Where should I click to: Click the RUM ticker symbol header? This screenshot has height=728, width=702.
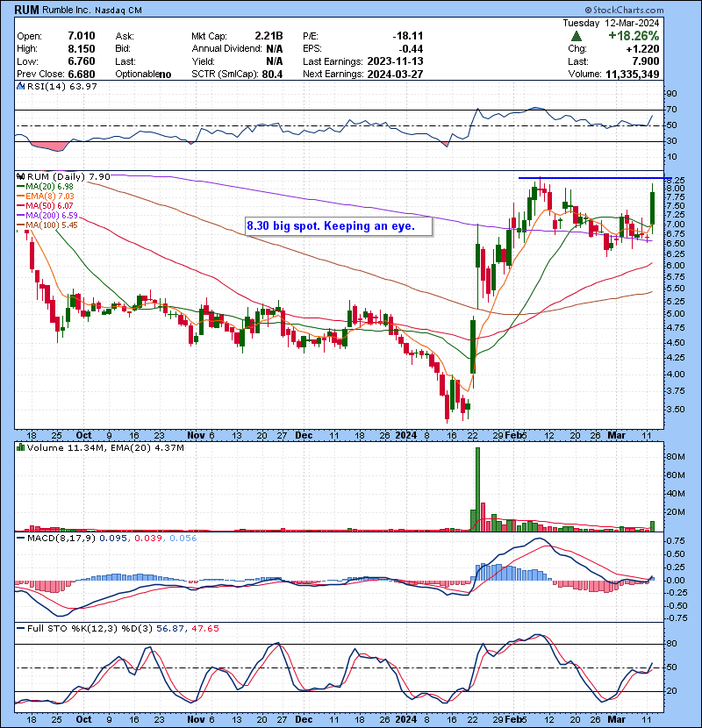26,10
